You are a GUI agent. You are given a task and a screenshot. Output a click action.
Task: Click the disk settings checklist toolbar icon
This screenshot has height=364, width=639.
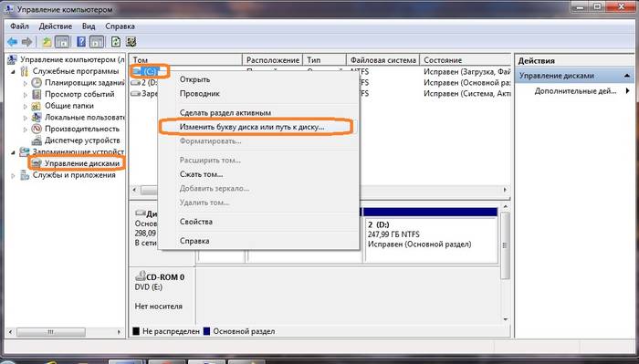pos(131,42)
